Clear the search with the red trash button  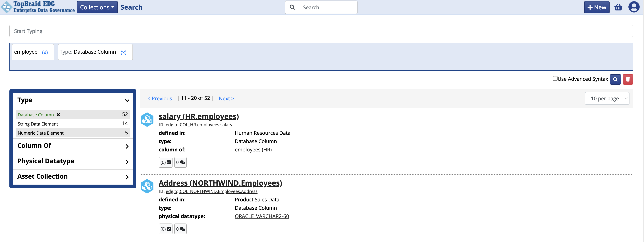pyautogui.click(x=628, y=79)
